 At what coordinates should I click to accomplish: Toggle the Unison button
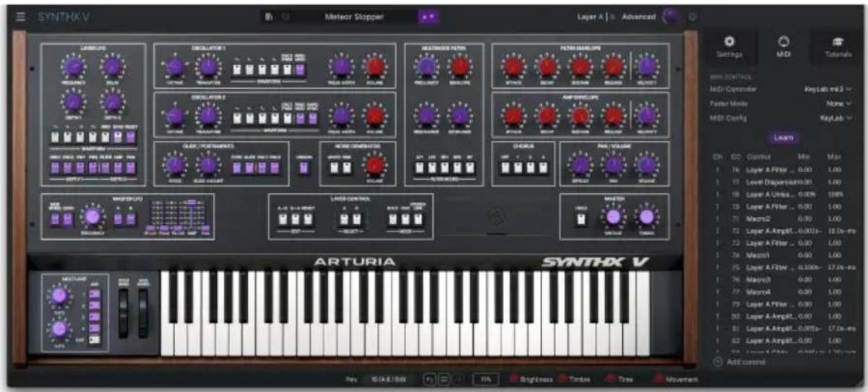pos(304,168)
